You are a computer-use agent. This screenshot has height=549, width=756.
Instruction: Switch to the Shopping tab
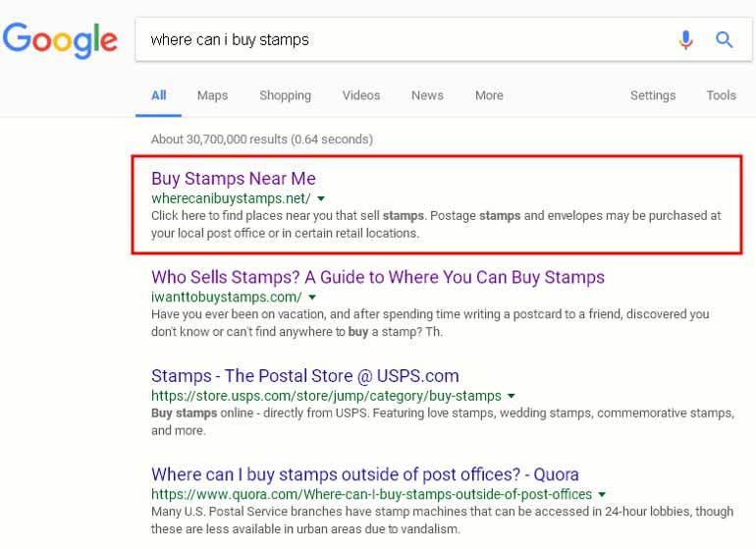[285, 95]
